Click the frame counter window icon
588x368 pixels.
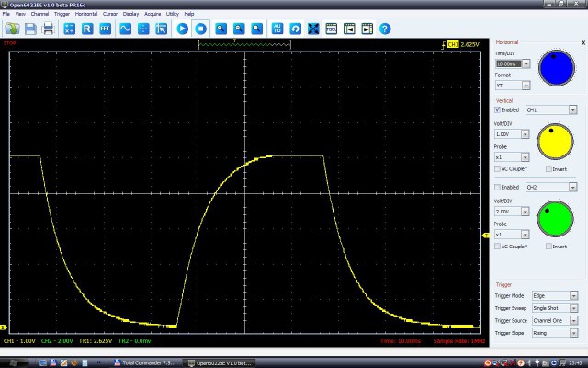tap(331, 29)
